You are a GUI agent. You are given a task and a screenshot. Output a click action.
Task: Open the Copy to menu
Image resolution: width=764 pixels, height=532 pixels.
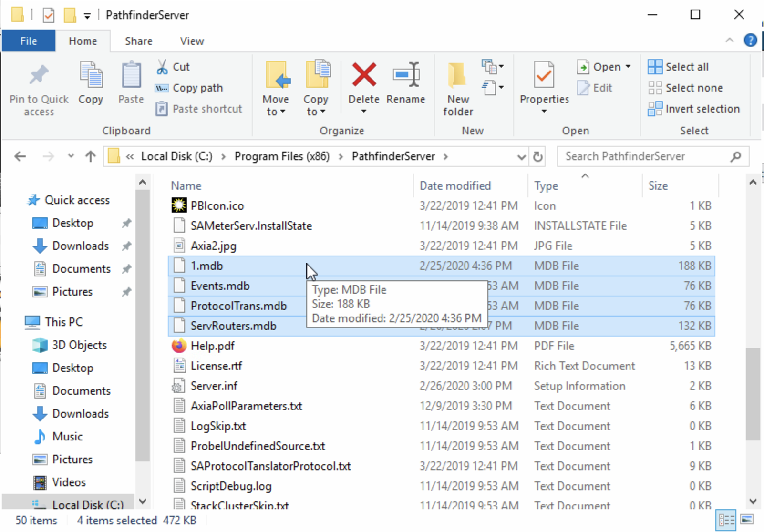click(x=316, y=90)
